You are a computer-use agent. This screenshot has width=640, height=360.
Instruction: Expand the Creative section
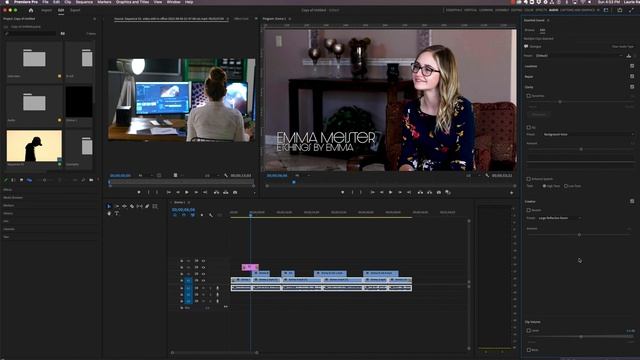coord(530,202)
